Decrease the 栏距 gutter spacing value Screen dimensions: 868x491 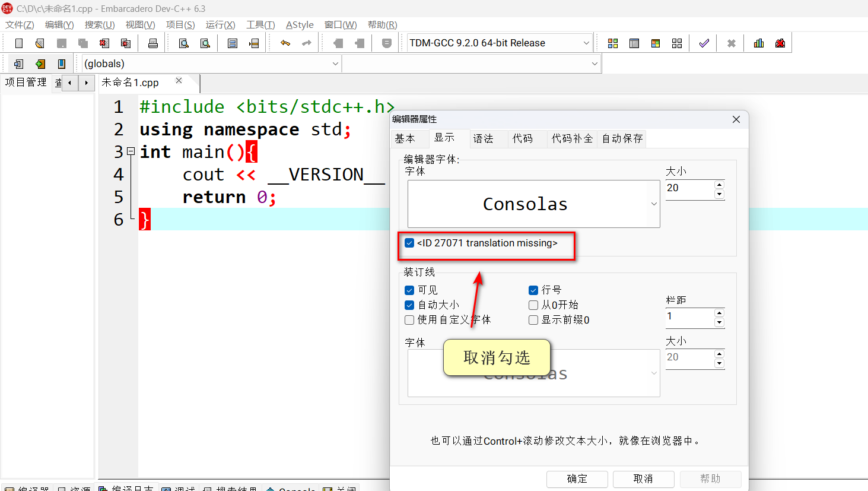720,322
